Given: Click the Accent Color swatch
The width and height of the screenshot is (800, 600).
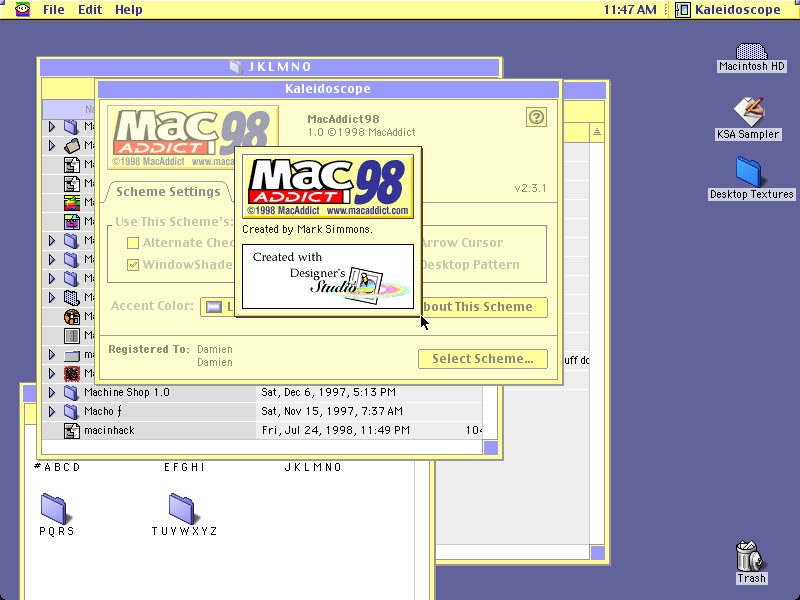Looking at the screenshot, I should point(214,307).
